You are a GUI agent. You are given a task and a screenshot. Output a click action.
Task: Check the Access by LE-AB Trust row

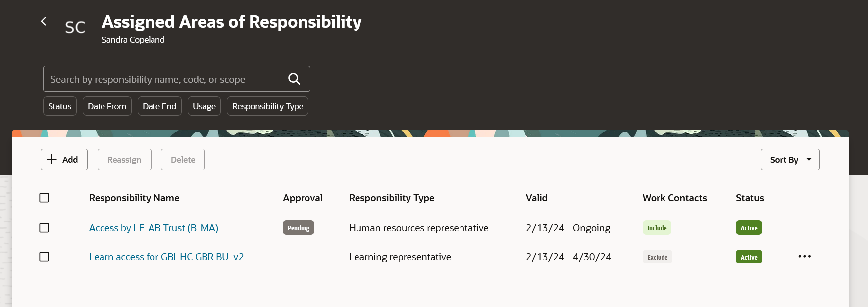pyautogui.click(x=44, y=228)
